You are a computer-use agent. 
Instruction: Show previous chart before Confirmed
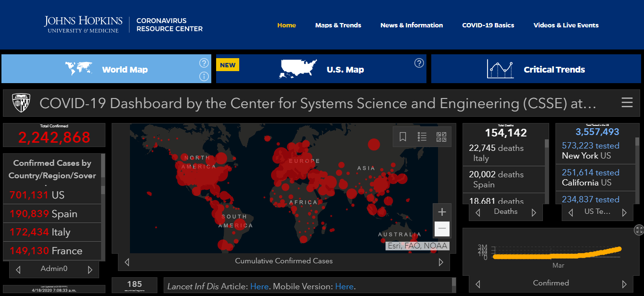click(x=477, y=284)
